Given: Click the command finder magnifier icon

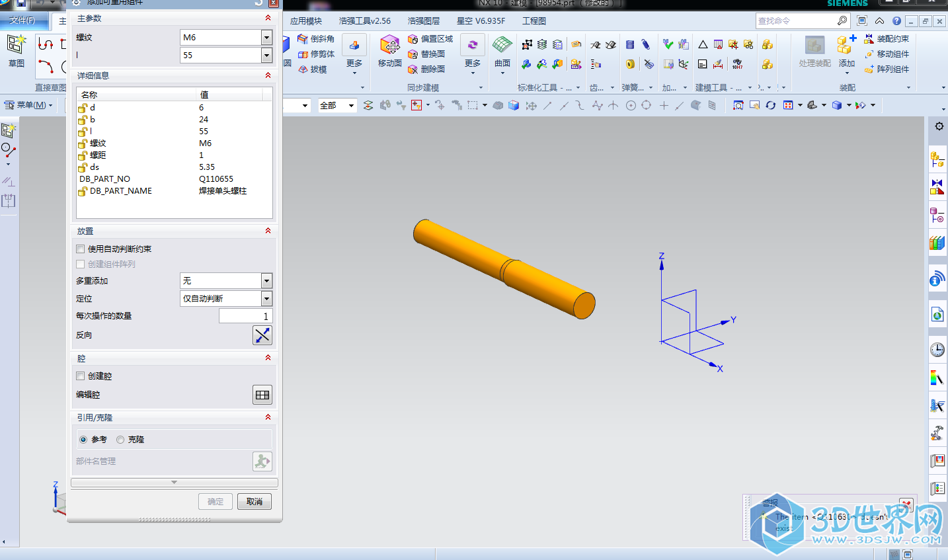Looking at the screenshot, I should point(842,21).
